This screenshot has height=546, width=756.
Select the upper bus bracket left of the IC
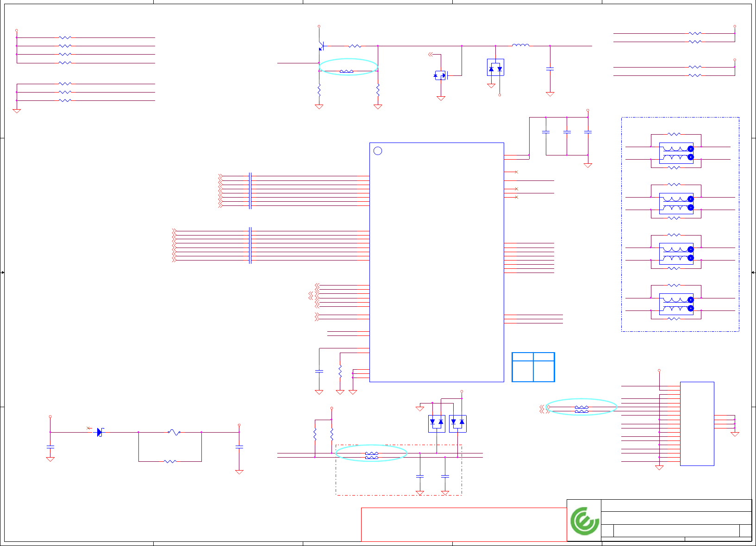(x=250, y=191)
